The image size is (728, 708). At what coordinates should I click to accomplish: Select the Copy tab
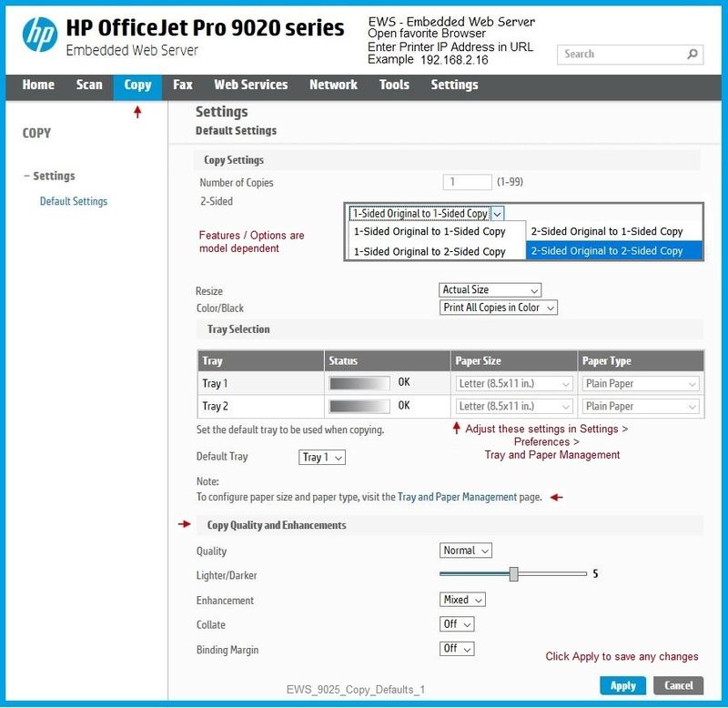tap(137, 86)
